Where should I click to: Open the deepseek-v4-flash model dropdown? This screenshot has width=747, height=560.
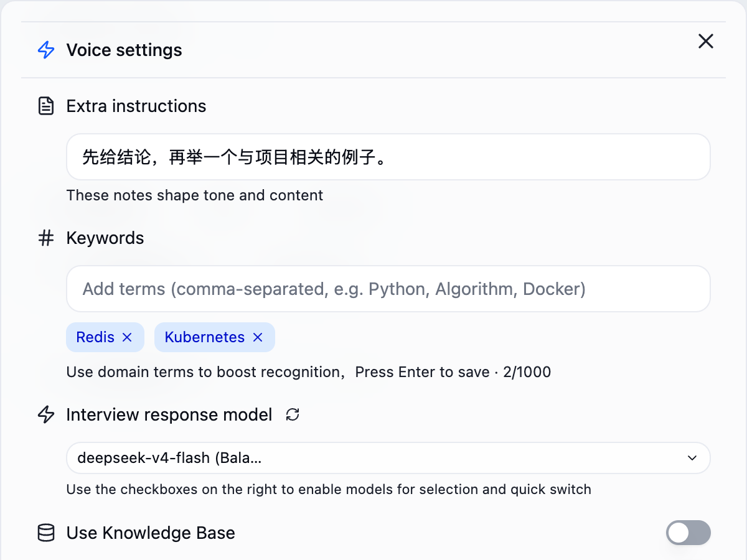tap(388, 458)
